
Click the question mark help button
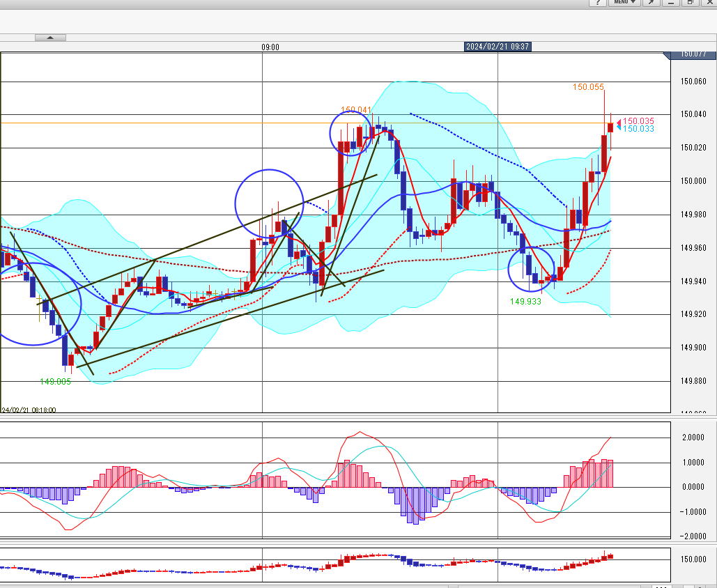(598, 3)
